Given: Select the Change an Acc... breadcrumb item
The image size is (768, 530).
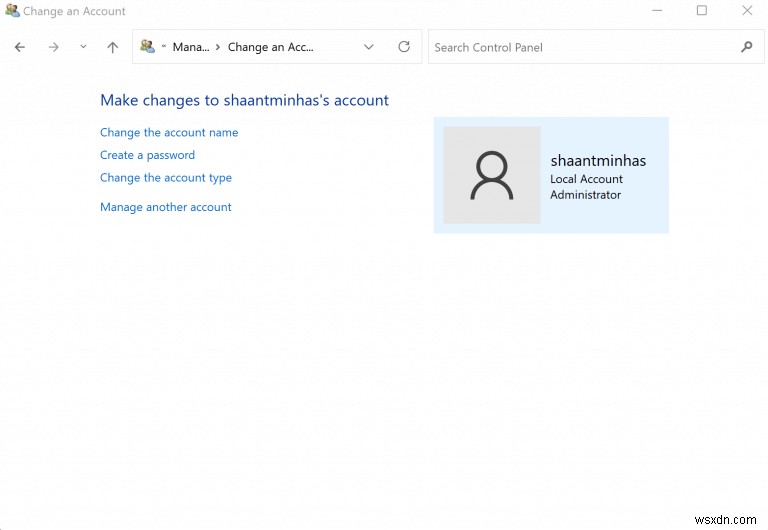Looking at the screenshot, I should (270, 47).
